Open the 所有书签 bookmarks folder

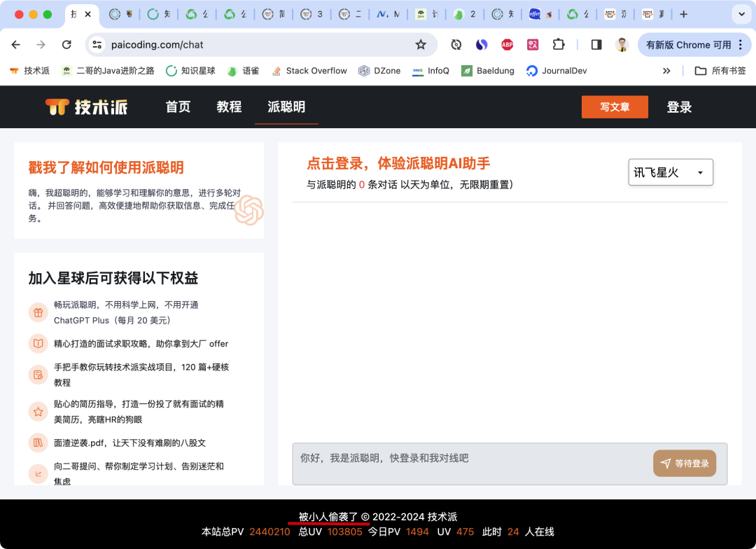coord(720,71)
